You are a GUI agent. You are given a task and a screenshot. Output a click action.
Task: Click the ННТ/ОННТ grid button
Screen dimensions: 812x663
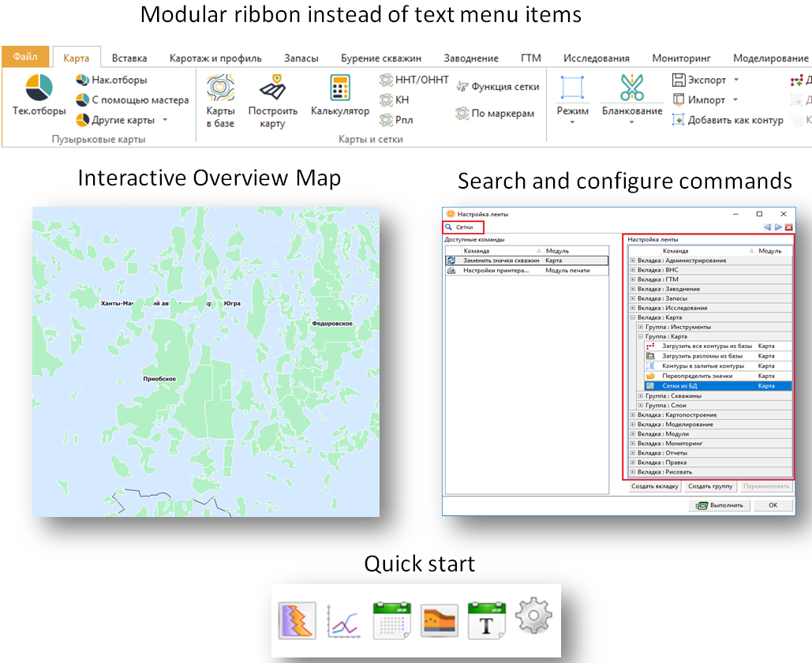pyautogui.click(x=414, y=80)
